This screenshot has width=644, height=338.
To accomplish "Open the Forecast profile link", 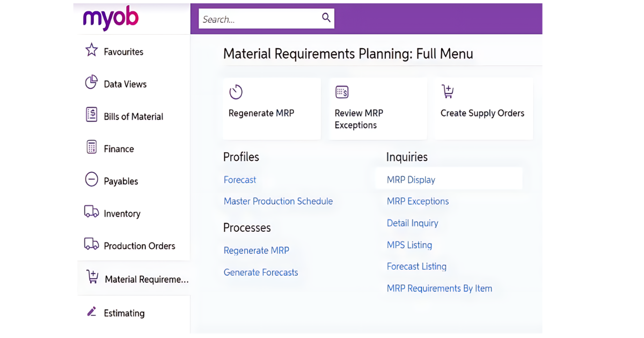I will coord(239,180).
